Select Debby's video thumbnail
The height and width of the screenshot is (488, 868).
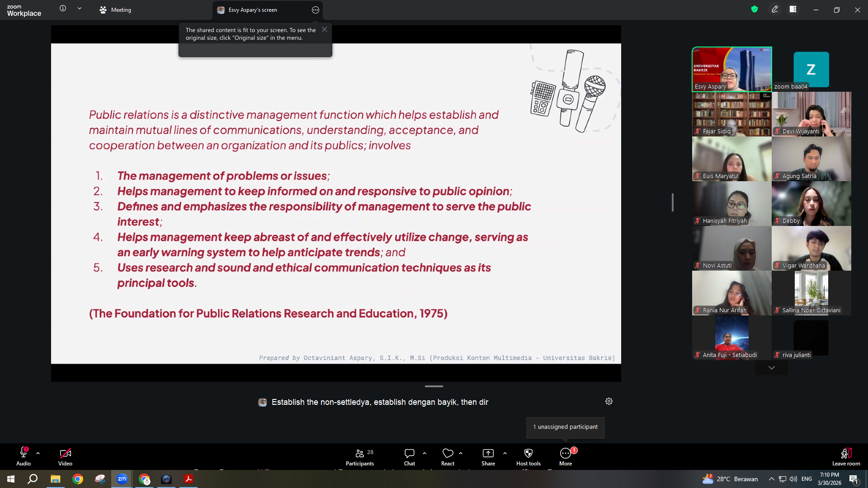[811, 203]
